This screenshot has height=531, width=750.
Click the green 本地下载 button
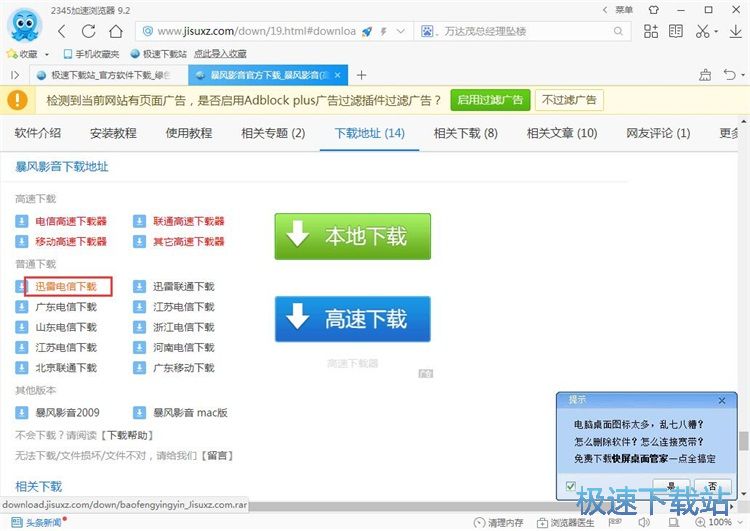coord(352,237)
